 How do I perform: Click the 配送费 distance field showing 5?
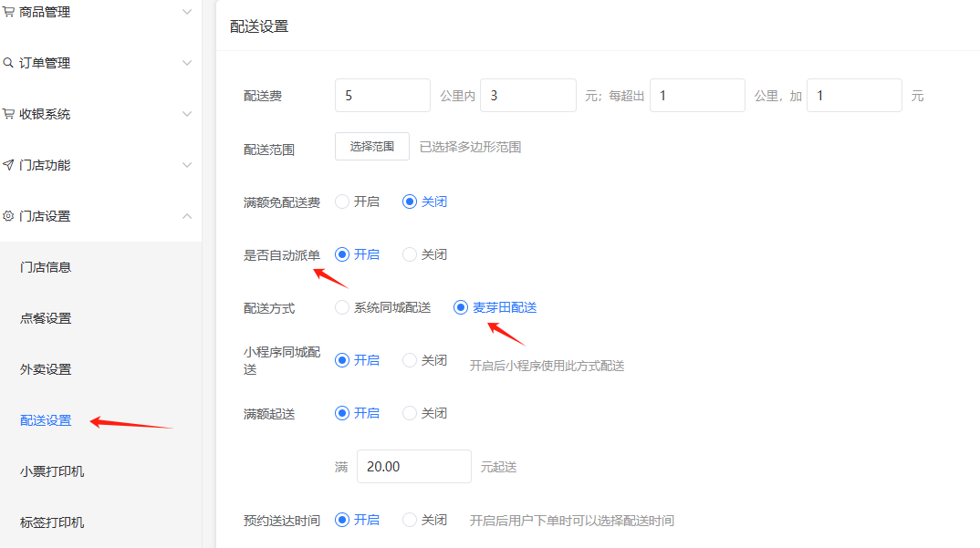point(382,95)
